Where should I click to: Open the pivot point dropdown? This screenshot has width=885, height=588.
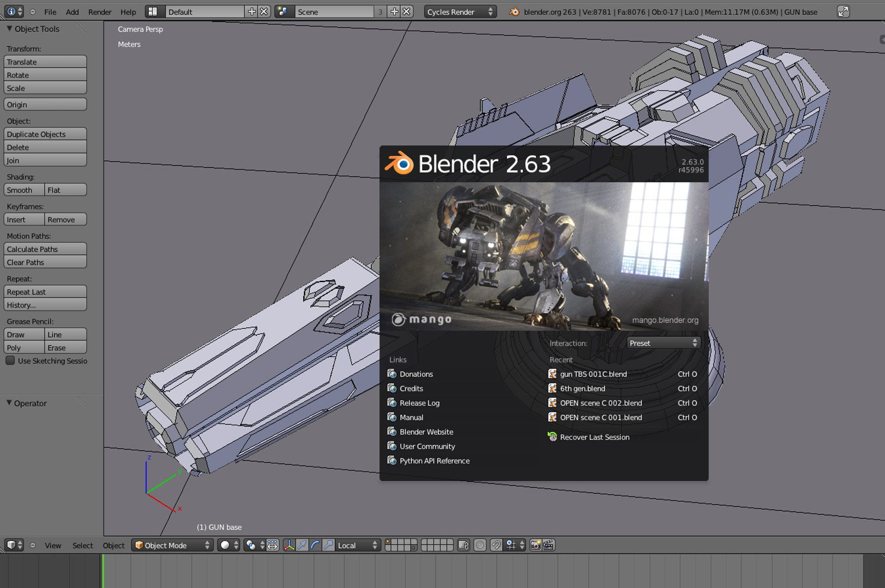(254, 545)
